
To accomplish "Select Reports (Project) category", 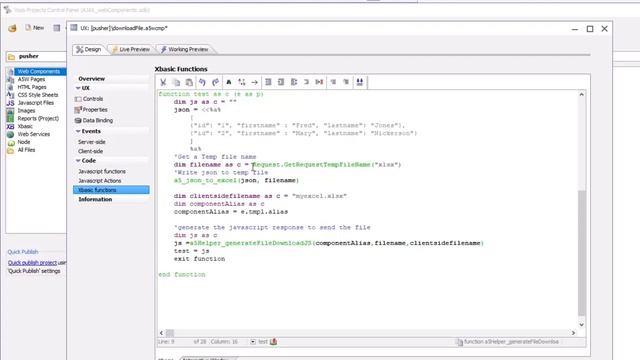I will coord(38,118).
